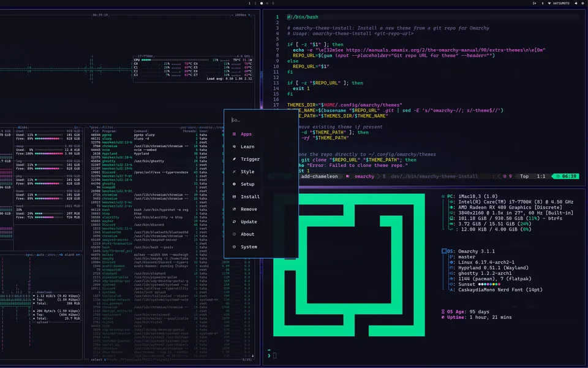Click the add-chameleon branch in statusline
The height and width of the screenshot is (368, 588).
click(319, 177)
